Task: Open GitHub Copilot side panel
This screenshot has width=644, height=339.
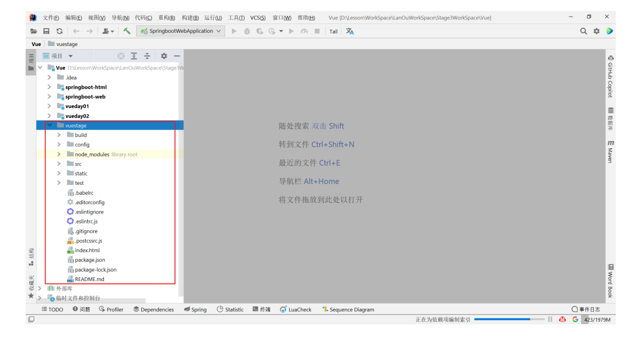Action: [x=611, y=76]
